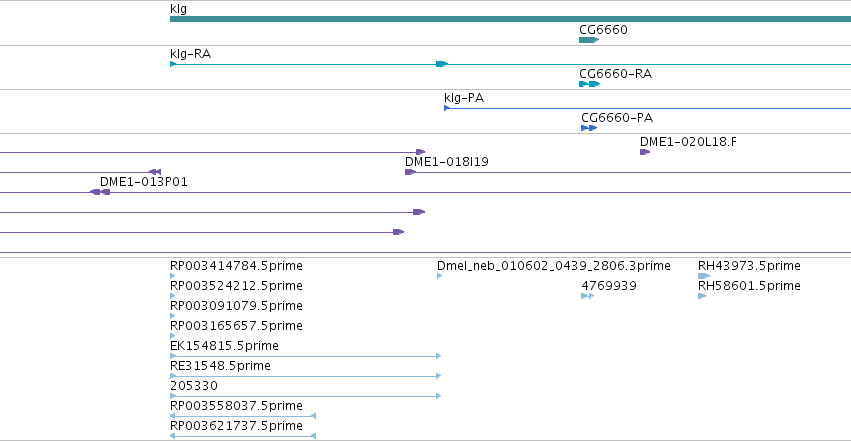Click the CG6660 label
Image resolution: width=851 pixels, height=441 pixels.
pyautogui.click(x=603, y=29)
